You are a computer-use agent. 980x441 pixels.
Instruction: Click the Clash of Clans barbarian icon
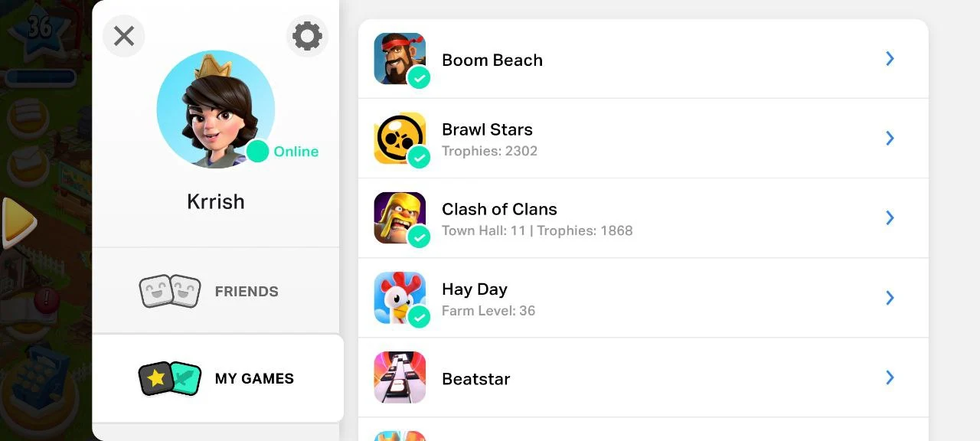[398, 216]
